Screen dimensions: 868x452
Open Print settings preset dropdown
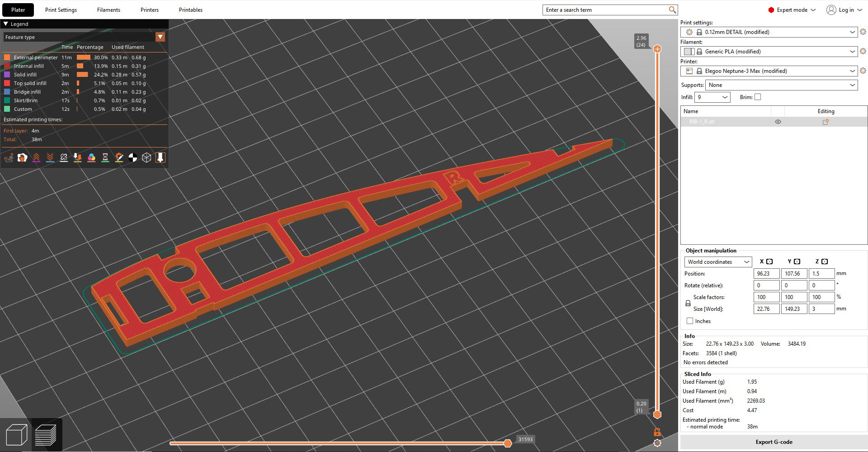pos(769,32)
